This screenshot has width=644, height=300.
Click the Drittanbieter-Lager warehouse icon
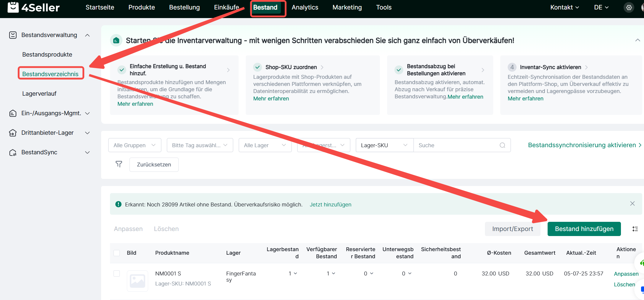click(13, 133)
